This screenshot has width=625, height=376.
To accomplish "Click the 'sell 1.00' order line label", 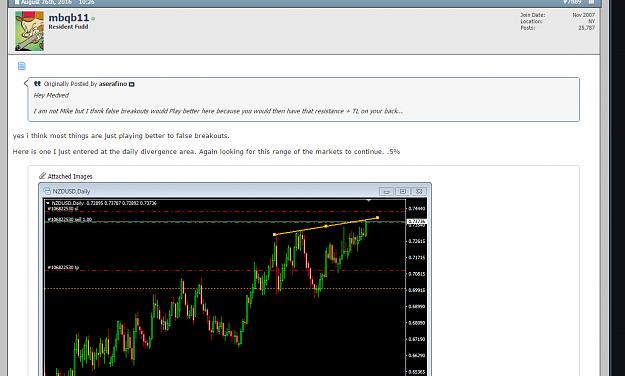I will click(x=70, y=220).
